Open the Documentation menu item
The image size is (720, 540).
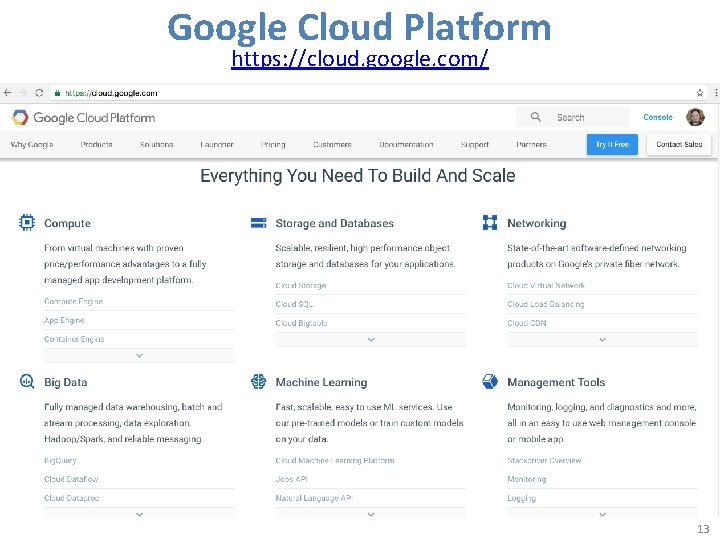[x=406, y=144]
